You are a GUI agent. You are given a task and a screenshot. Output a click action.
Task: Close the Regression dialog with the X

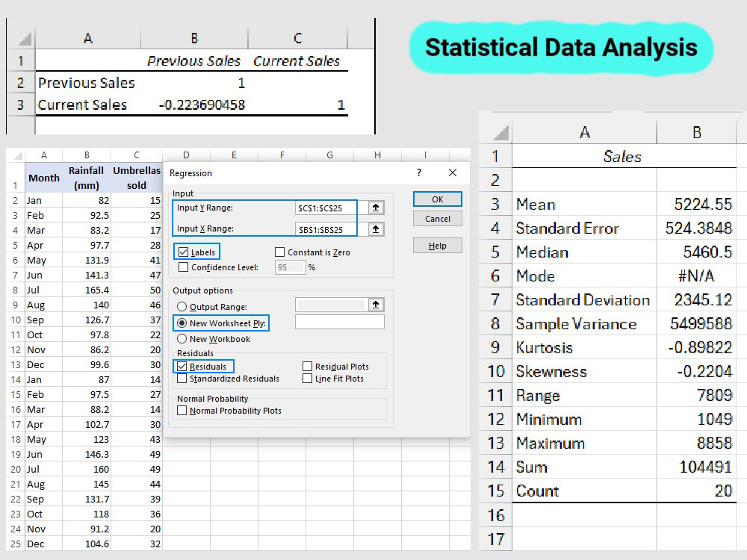tap(453, 172)
